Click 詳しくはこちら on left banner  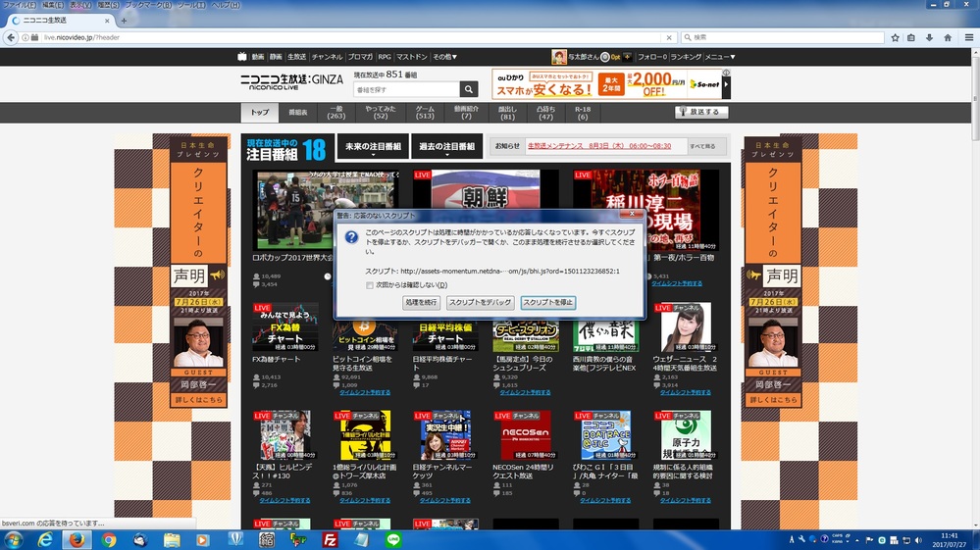coord(198,400)
